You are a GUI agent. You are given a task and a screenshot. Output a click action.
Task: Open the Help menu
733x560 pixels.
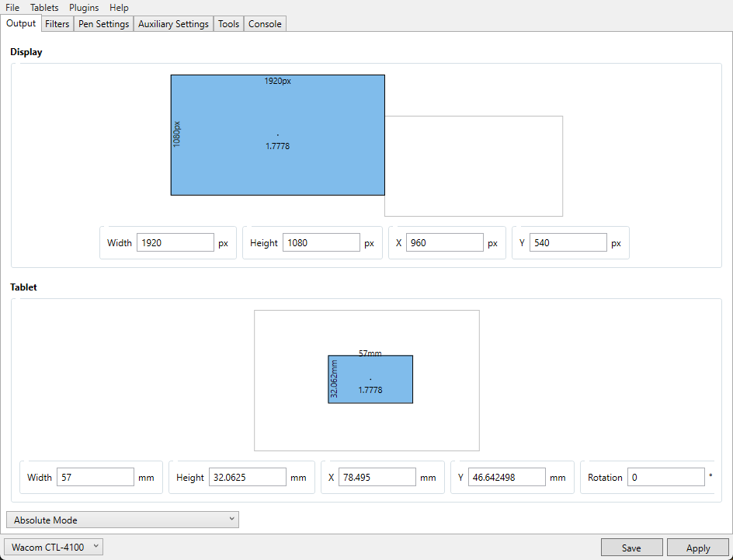119,8
